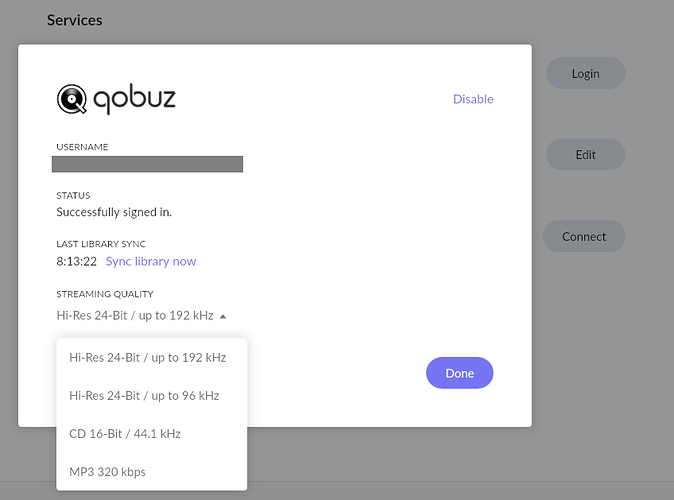Click the USERNAME label
674x500 pixels.
coord(82,147)
